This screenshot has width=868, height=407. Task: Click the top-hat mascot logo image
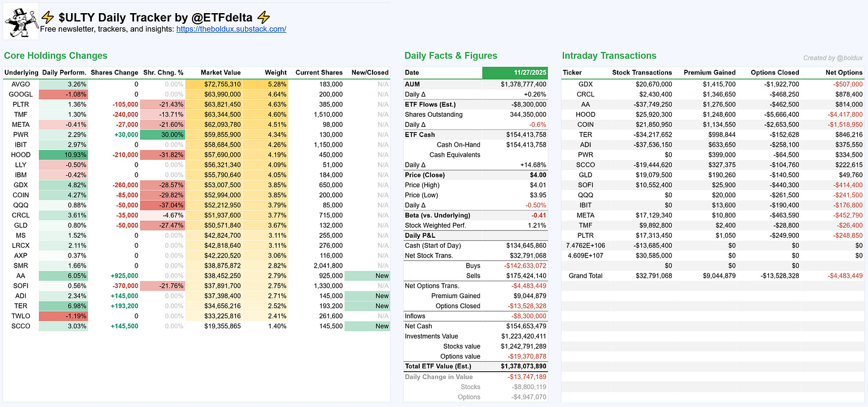(21, 21)
